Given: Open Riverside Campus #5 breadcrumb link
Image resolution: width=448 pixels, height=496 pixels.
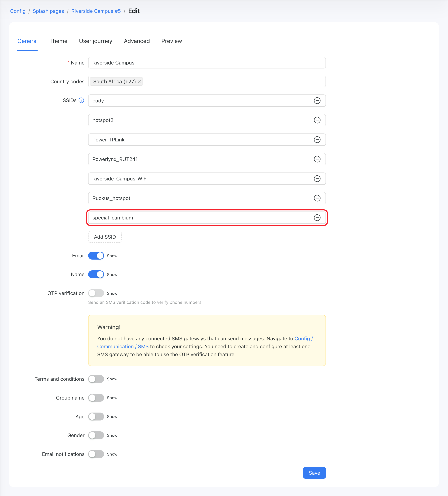Looking at the screenshot, I should 96,11.
